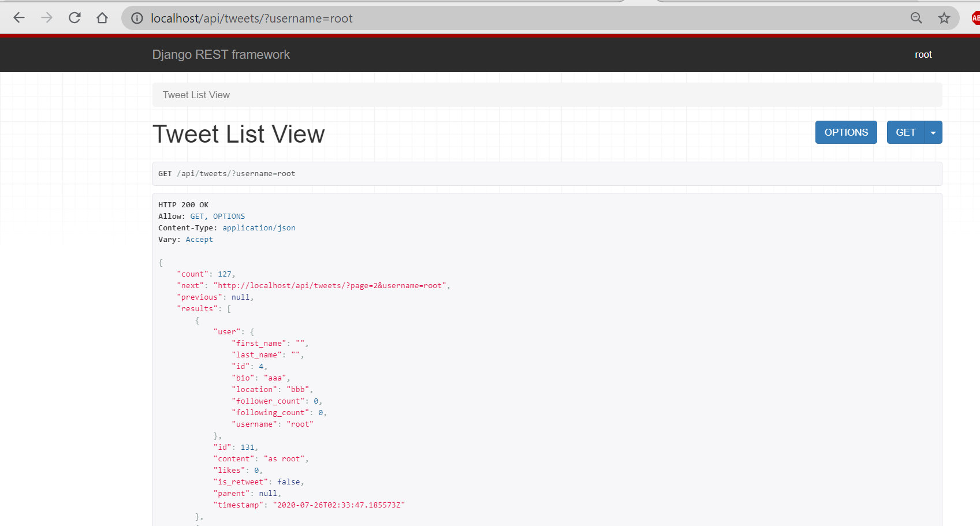Screen dimensions: 980x526
Task: Select the bio value "aaa"
Action: tap(275, 378)
